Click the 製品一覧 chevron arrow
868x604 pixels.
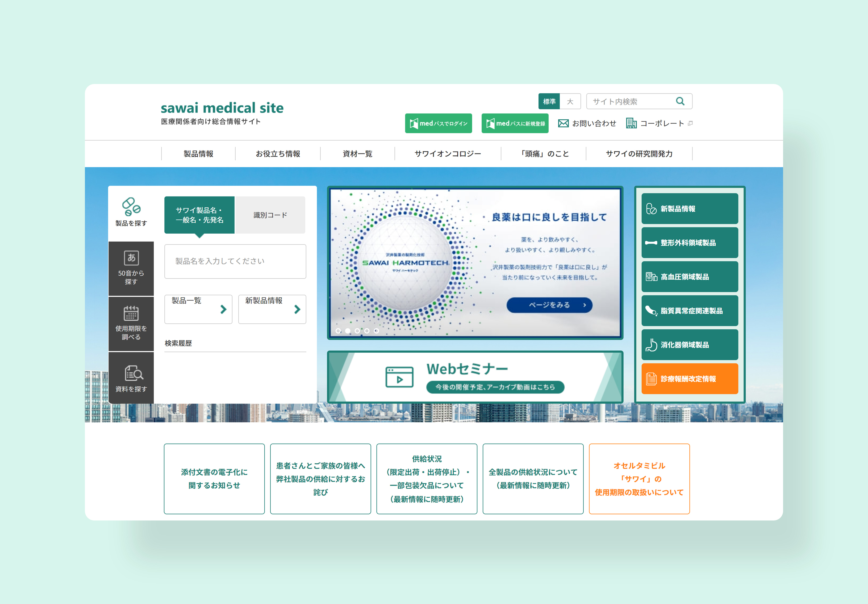(x=223, y=309)
